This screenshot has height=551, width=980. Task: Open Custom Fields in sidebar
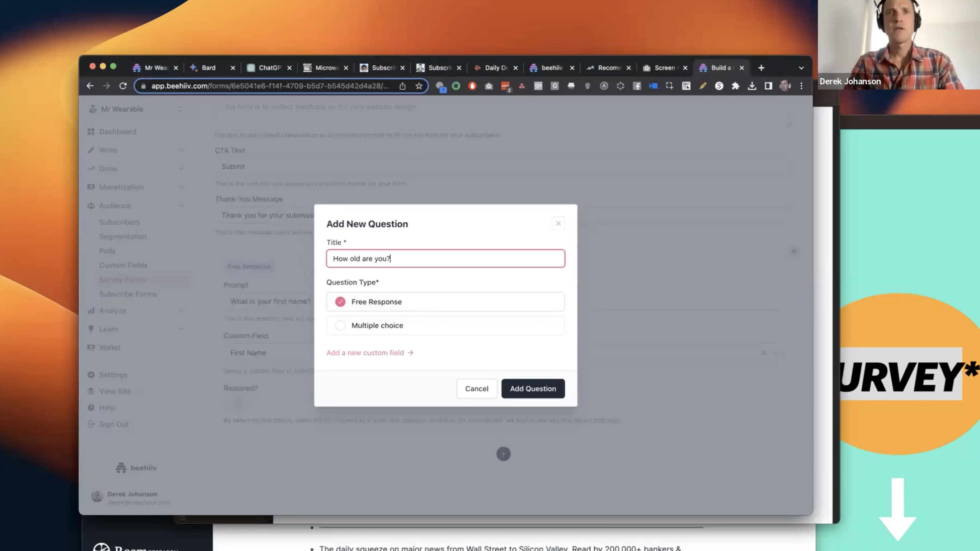[x=123, y=265]
